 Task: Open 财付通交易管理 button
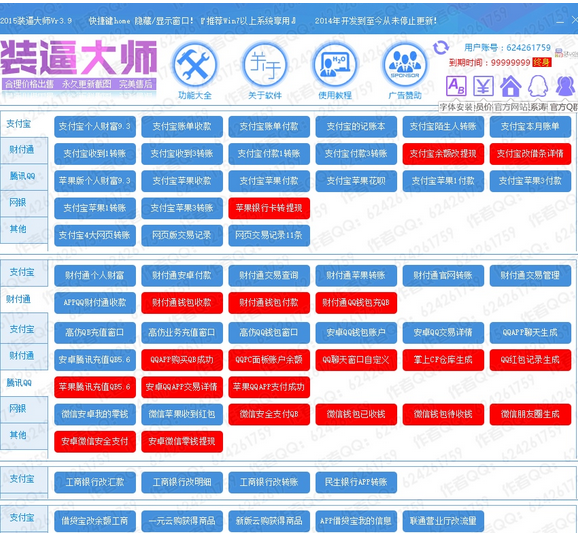[530, 275]
